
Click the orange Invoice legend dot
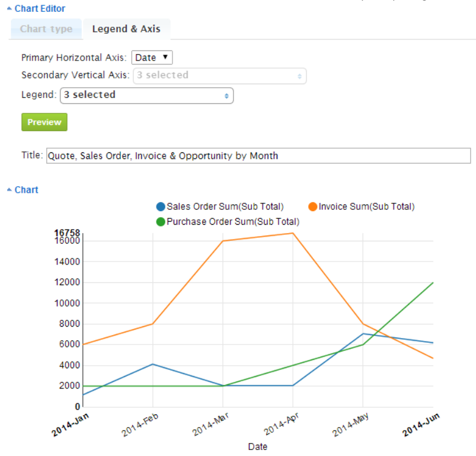click(x=312, y=207)
